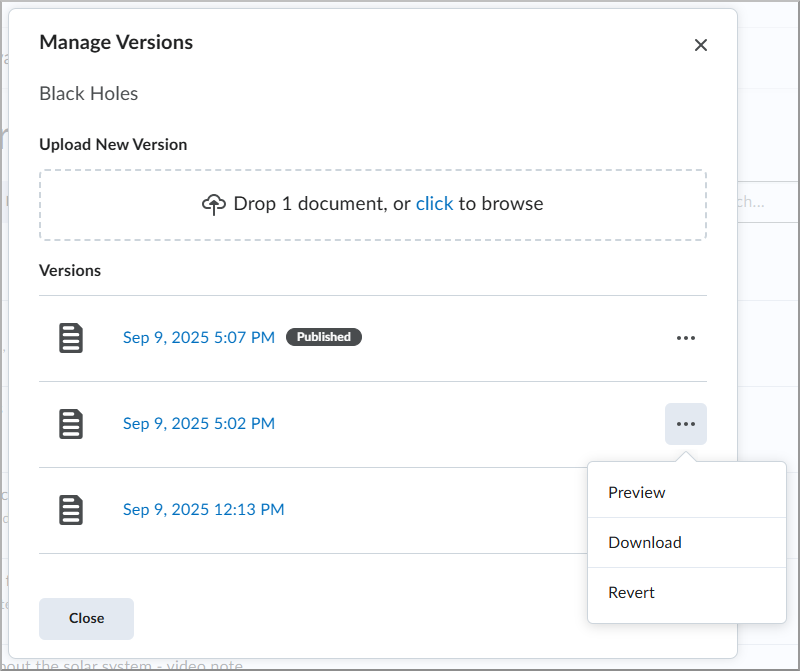The height and width of the screenshot is (671, 800).
Task: Open options menu for the Published version
Action: (685, 338)
